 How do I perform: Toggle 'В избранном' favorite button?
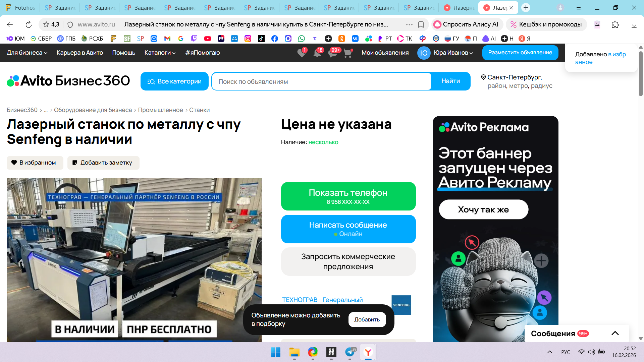35,163
